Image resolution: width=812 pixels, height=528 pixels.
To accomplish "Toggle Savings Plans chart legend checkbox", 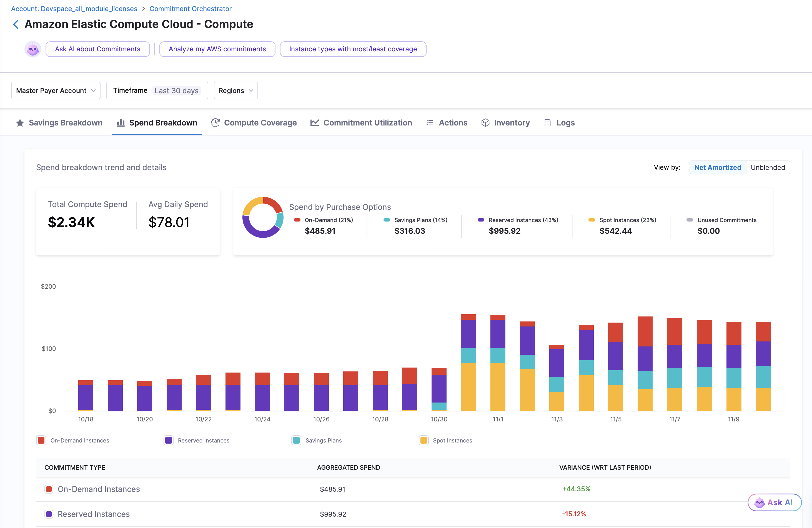I will 296,440.
